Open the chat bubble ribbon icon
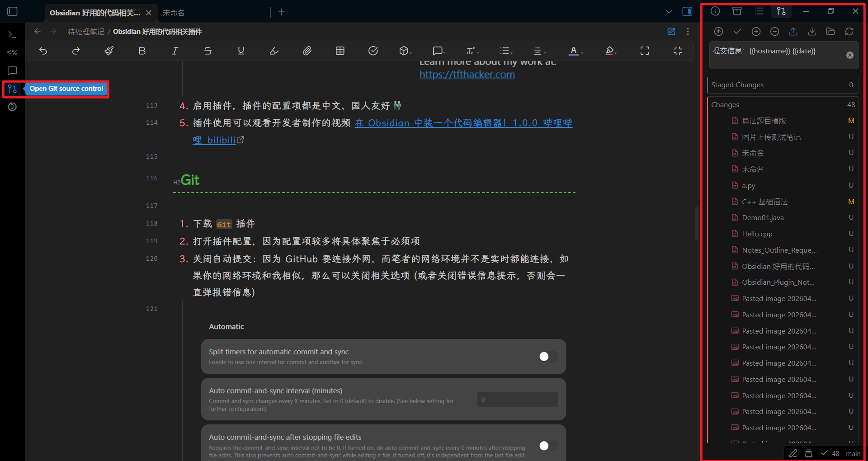 13,71
